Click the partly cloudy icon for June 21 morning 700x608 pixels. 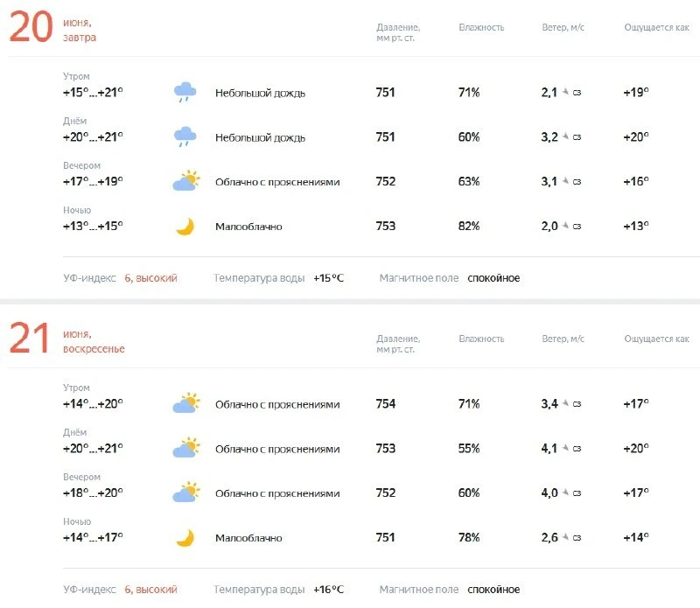[186, 403]
